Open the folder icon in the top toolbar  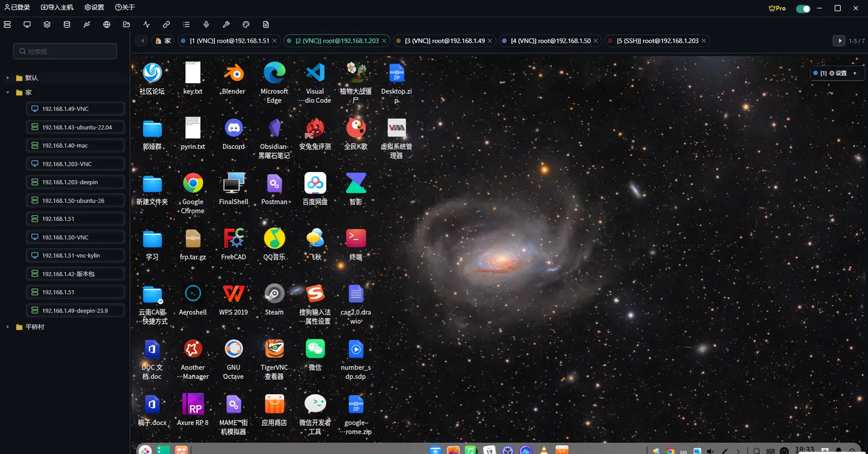pos(126,25)
